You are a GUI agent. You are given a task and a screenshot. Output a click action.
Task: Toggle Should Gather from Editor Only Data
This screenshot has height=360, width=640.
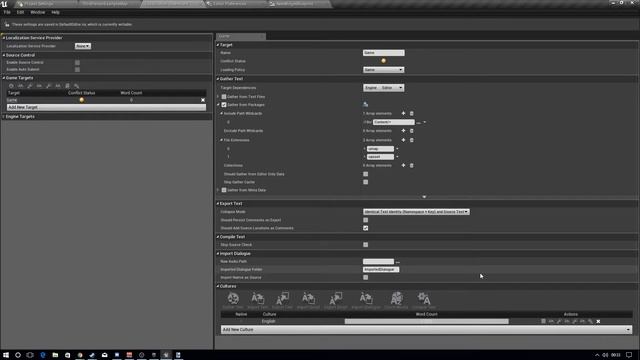[x=366, y=174]
